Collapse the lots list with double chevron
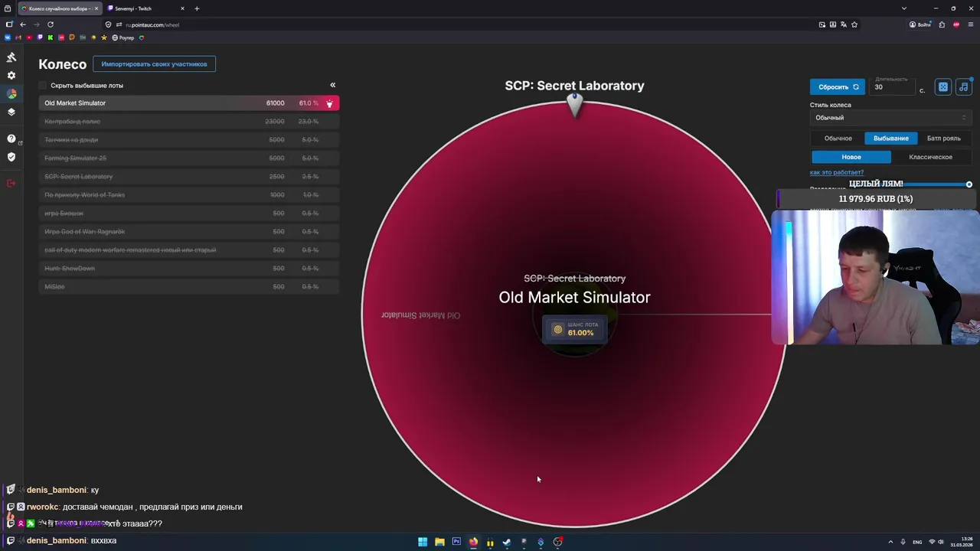This screenshot has height=551, width=980. pyautogui.click(x=332, y=85)
